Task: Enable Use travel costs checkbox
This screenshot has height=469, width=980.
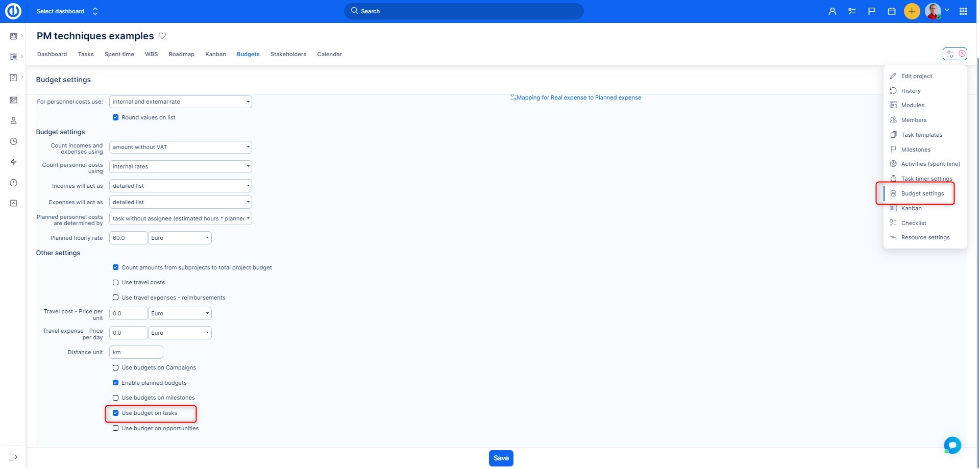Action: (x=116, y=283)
